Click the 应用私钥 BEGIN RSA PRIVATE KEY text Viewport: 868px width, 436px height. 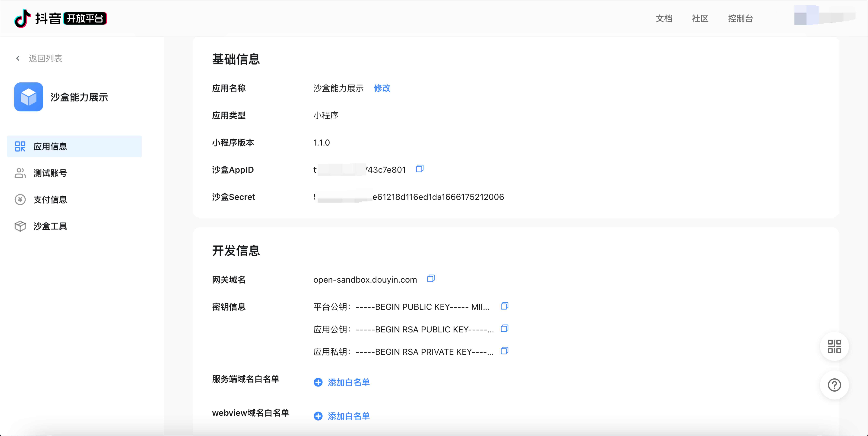click(424, 352)
